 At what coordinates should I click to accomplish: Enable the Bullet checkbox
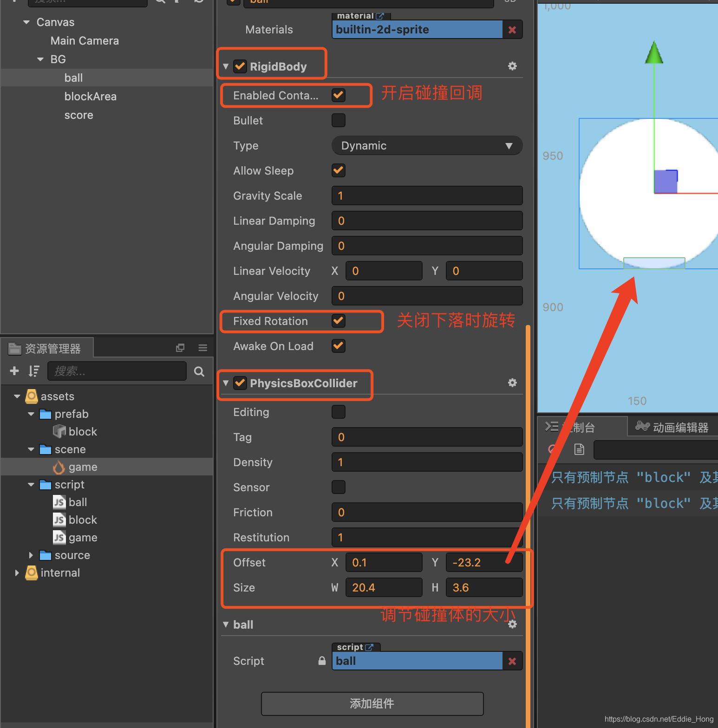(339, 120)
